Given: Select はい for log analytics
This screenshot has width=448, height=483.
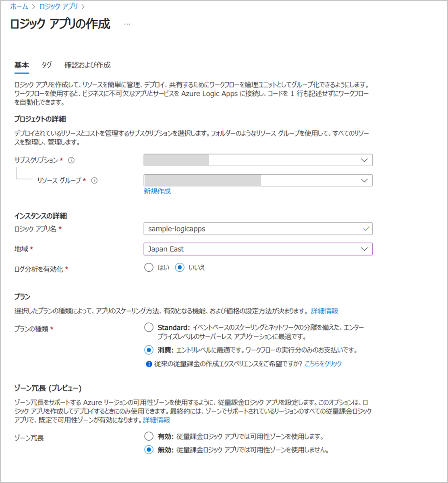Looking at the screenshot, I should [149, 267].
